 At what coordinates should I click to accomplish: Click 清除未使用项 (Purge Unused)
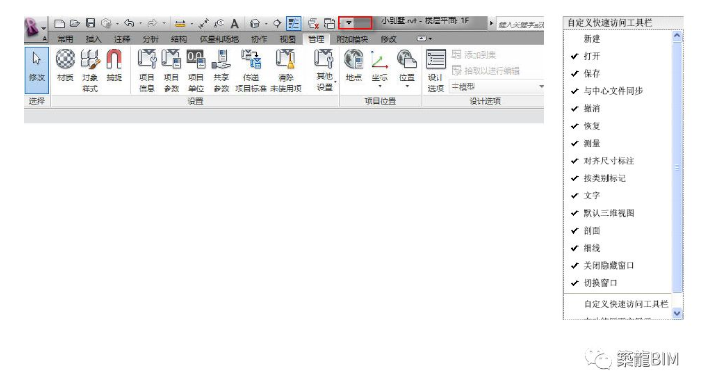(x=286, y=71)
